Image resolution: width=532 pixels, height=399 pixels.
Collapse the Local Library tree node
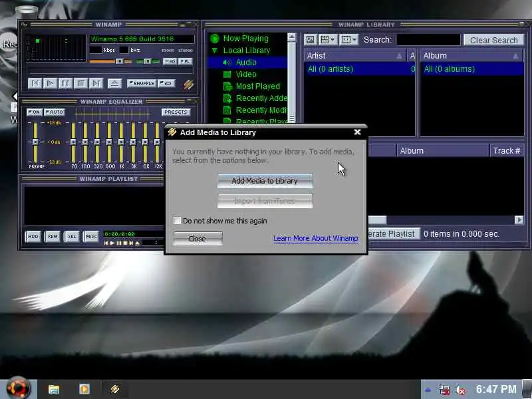214,51
